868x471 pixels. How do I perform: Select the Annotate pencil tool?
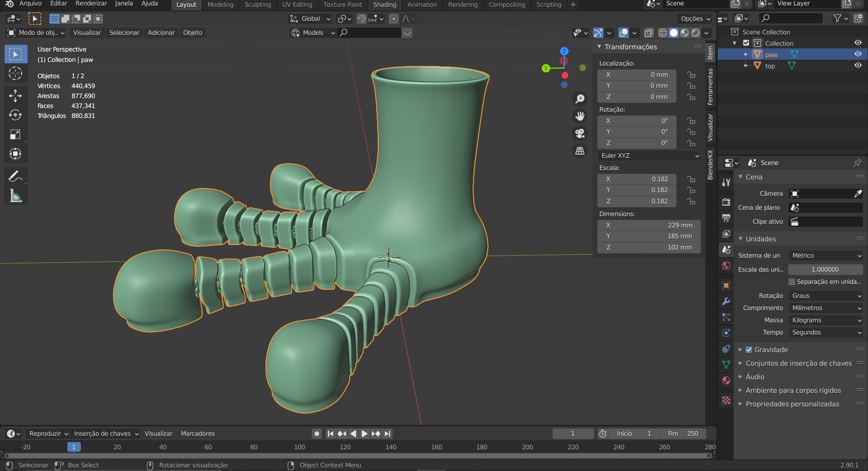pyautogui.click(x=15, y=176)
